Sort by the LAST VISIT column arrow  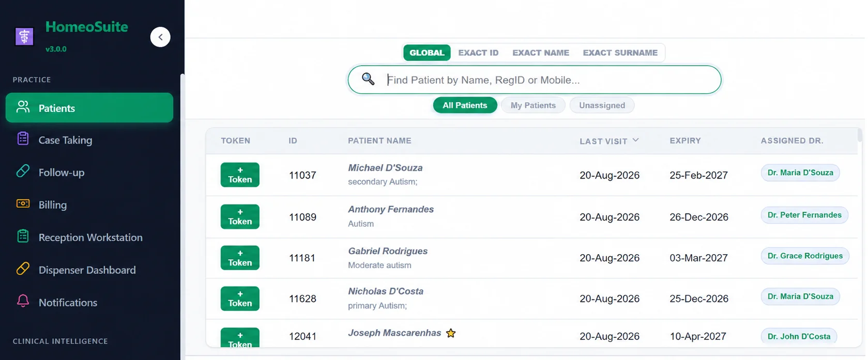635,140
